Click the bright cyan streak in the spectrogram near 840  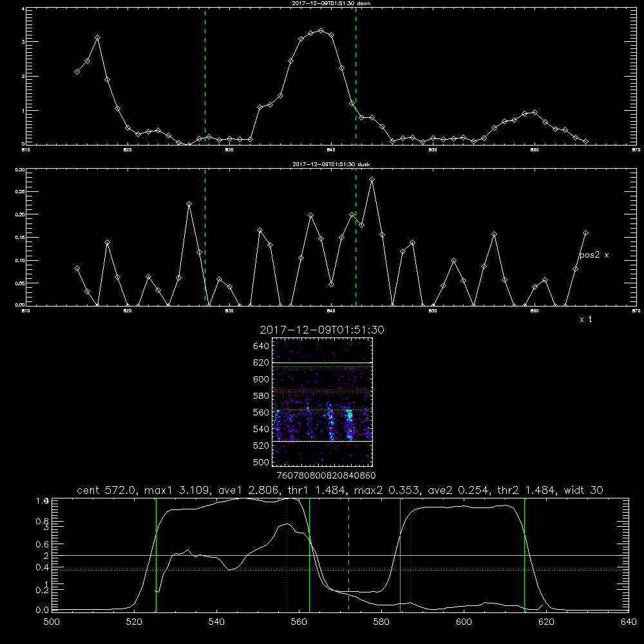[350, 423]
